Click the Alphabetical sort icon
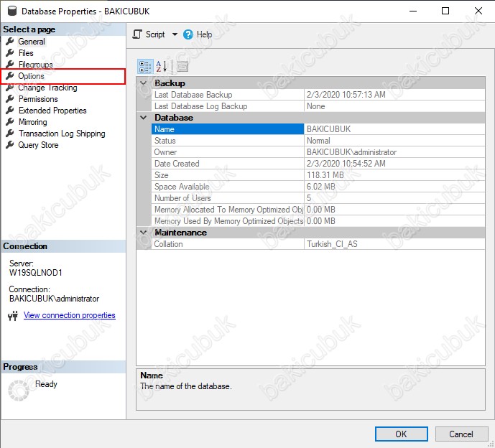 pyautogui.click(x=162, y=66)
